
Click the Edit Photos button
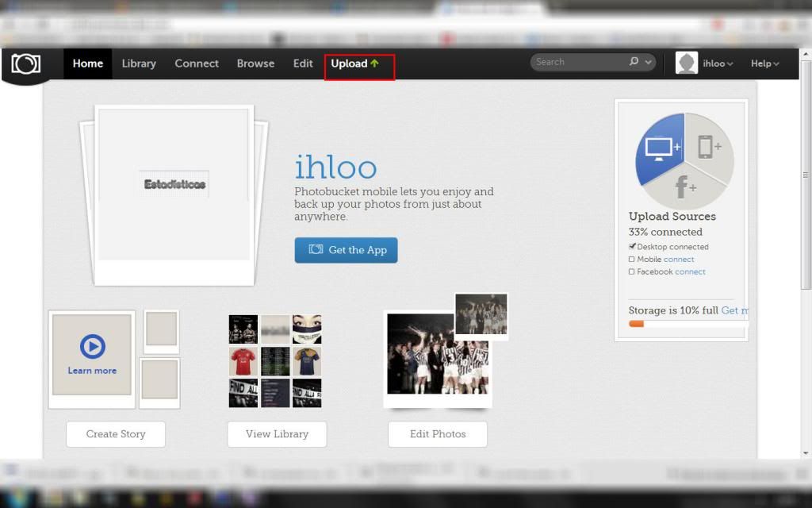tap(438, 434)
